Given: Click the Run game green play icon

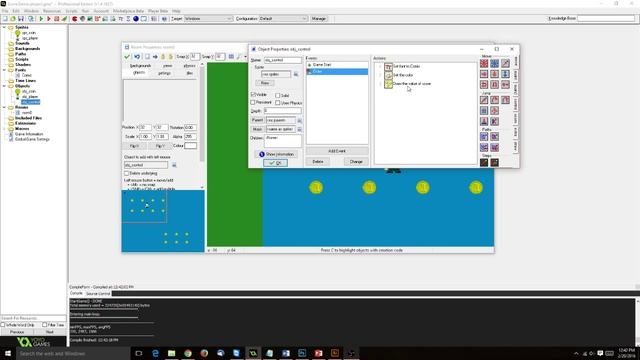Looking at the screenshot, I should 41,19.
